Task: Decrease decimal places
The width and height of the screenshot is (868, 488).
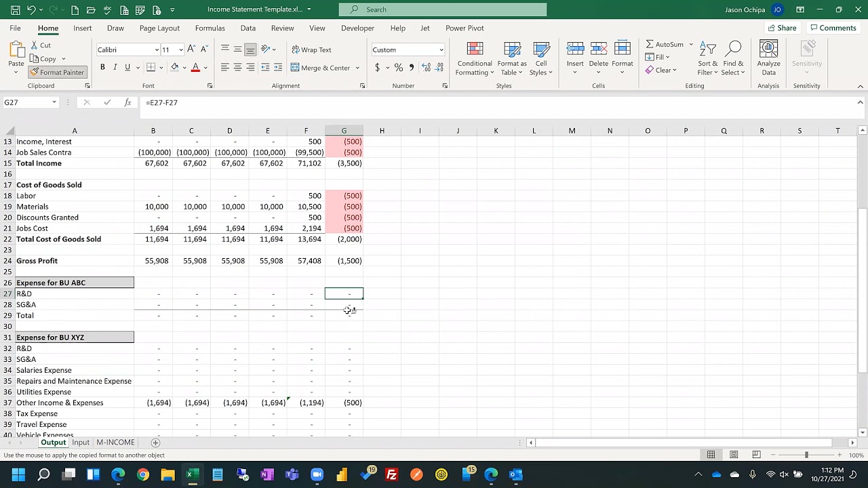Action: pyautogui.click(x=440, y=67)
